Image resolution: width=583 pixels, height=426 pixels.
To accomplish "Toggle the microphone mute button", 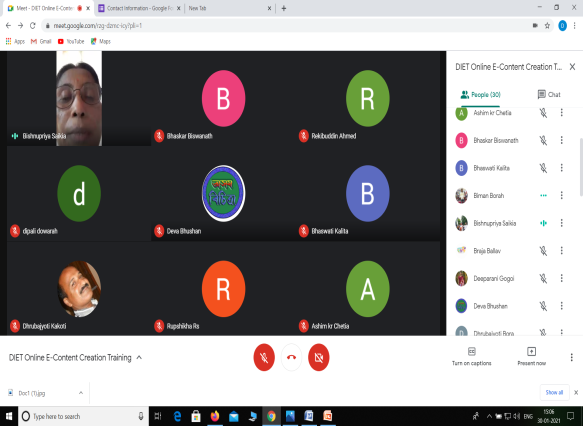I will (x=264, y=357).
